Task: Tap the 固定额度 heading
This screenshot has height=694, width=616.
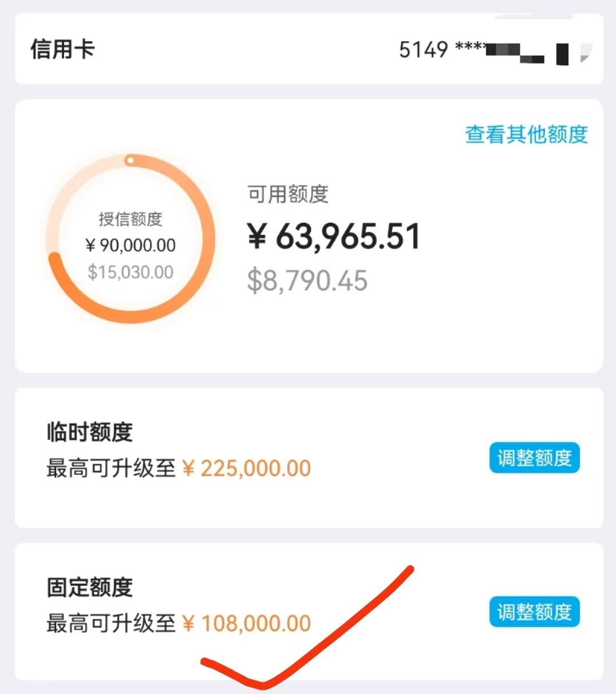Action: (x=89, y=587)
